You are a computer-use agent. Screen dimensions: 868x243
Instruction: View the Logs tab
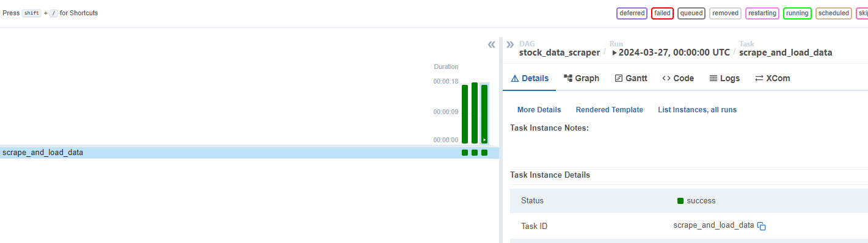[x=724, y=78]
